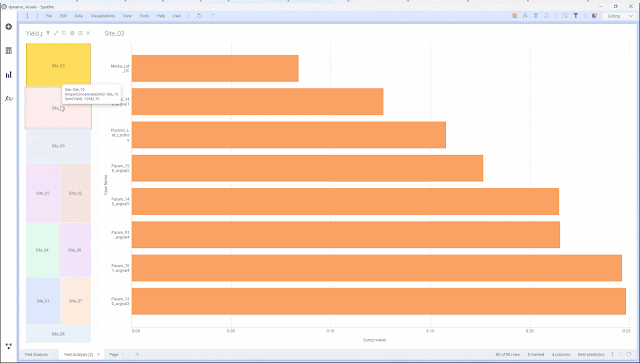The width and height of the screenshot is (640, 363).
Task: Open the Data menu
Action: click(78, 16)
